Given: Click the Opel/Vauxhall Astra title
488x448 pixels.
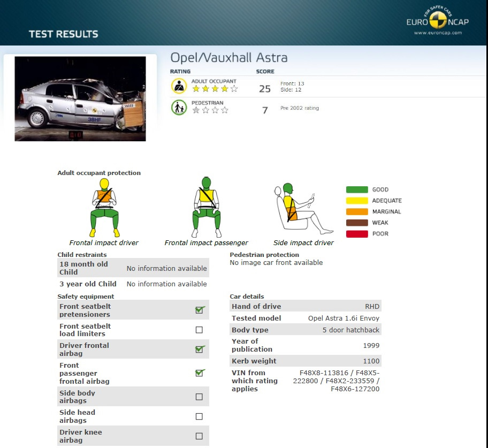Looking at the screenshot, I should tap(229, 58).
